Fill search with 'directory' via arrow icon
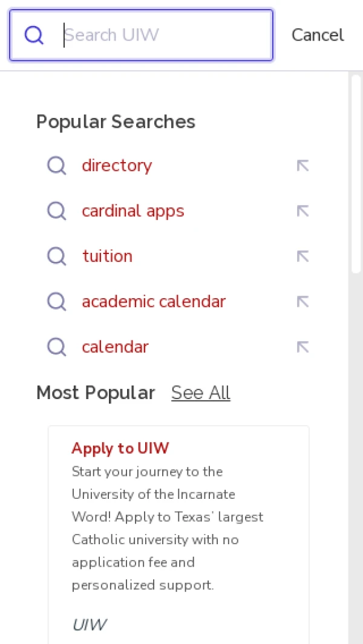Viewport: 363px width, 644px height. tap(302, 166)
